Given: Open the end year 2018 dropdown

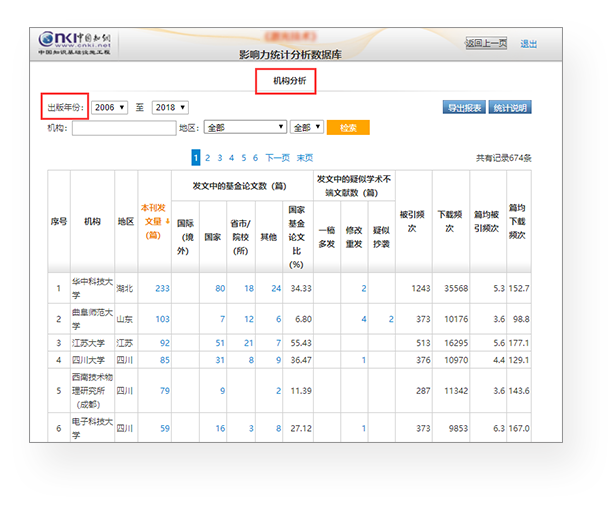Looking at the screenshot, I should (x=170, y=107).
